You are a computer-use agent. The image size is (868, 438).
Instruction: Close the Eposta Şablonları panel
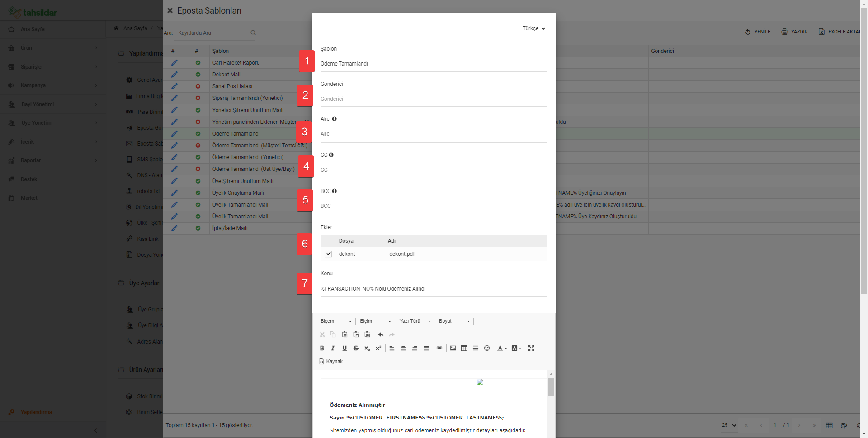tap(170, 10)
